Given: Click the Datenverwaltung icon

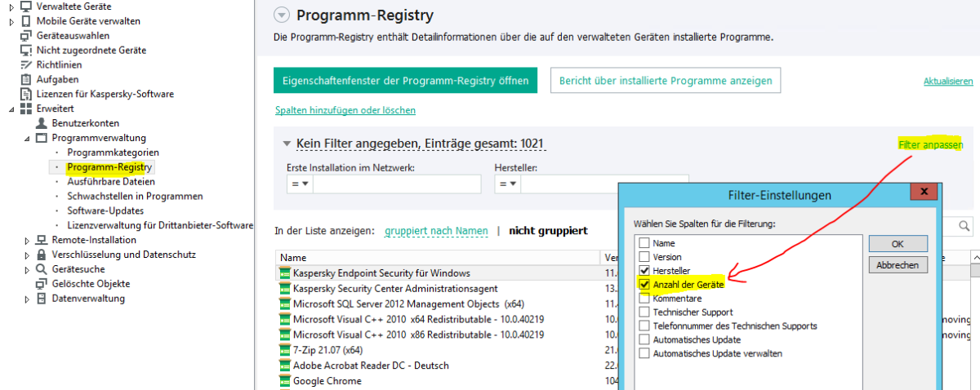Looking at the screenshot, I should point(42,299).
